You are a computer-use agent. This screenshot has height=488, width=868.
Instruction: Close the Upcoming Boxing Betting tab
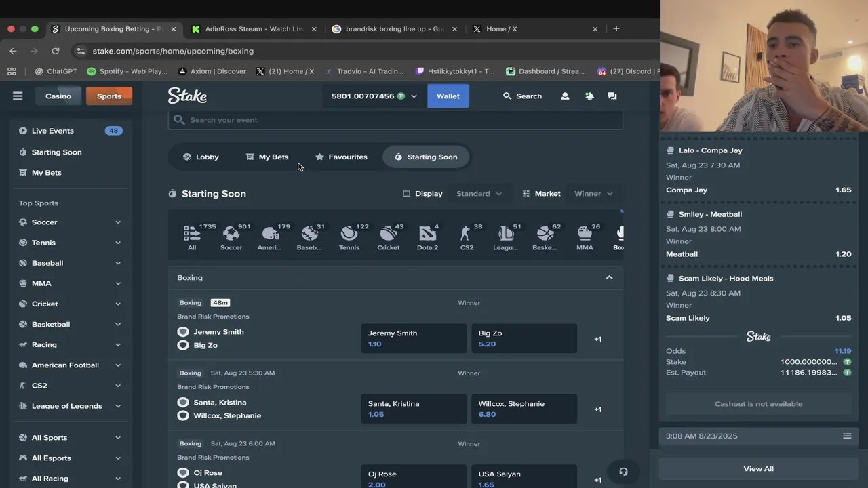click(x=174, y=29)
